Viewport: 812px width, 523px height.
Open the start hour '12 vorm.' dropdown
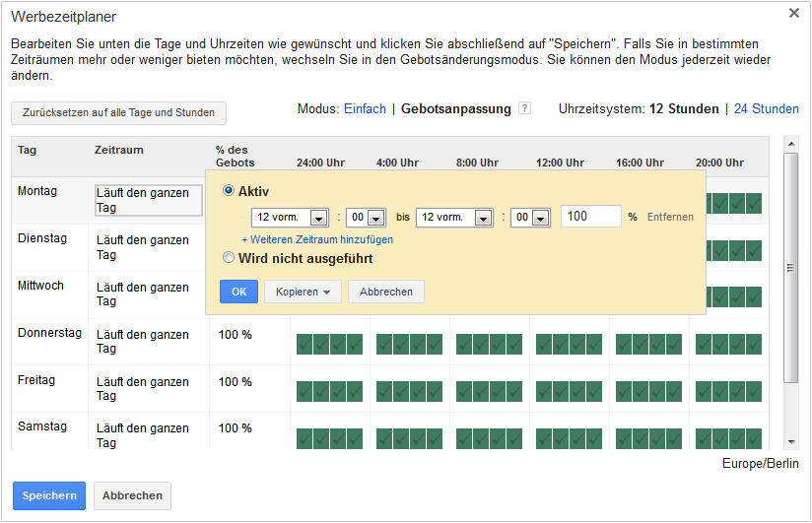tap(290, 218)
